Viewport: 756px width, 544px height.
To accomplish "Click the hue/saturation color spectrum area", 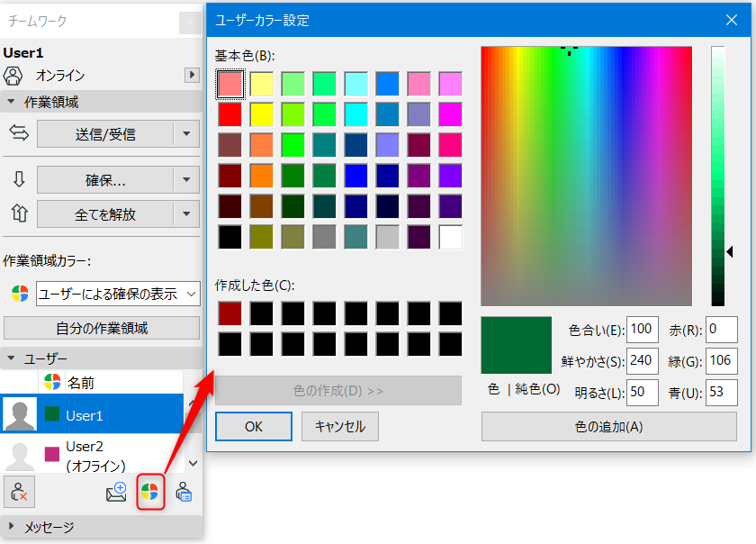I will [x=586, y=177].
